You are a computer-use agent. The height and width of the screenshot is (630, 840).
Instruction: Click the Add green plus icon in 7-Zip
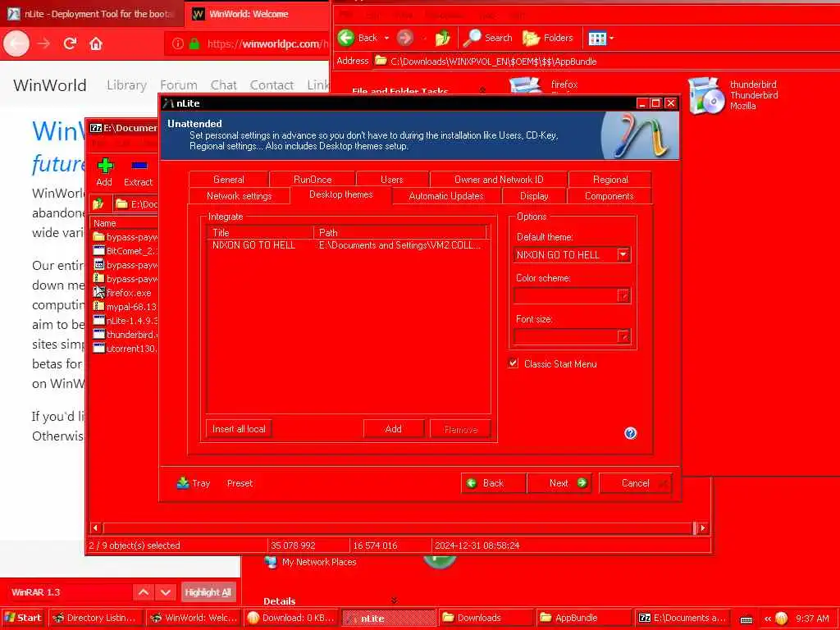coord(105,166)
